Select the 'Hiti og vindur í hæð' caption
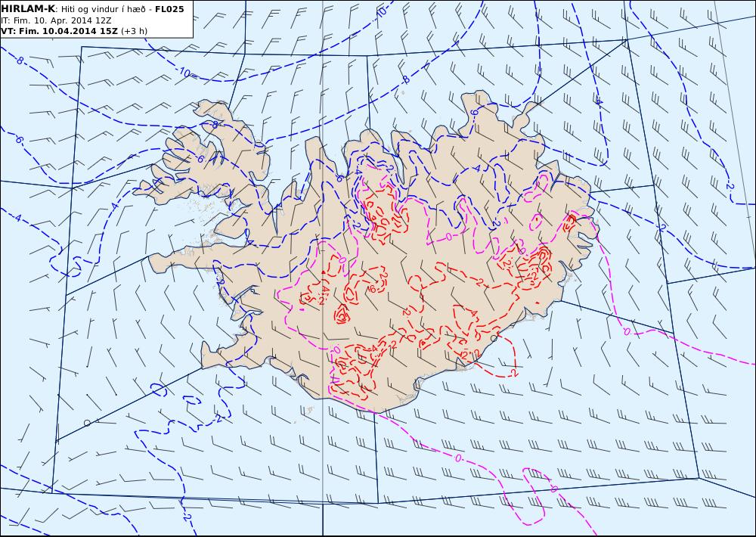The image size is (756, 537). pos(102,9)
